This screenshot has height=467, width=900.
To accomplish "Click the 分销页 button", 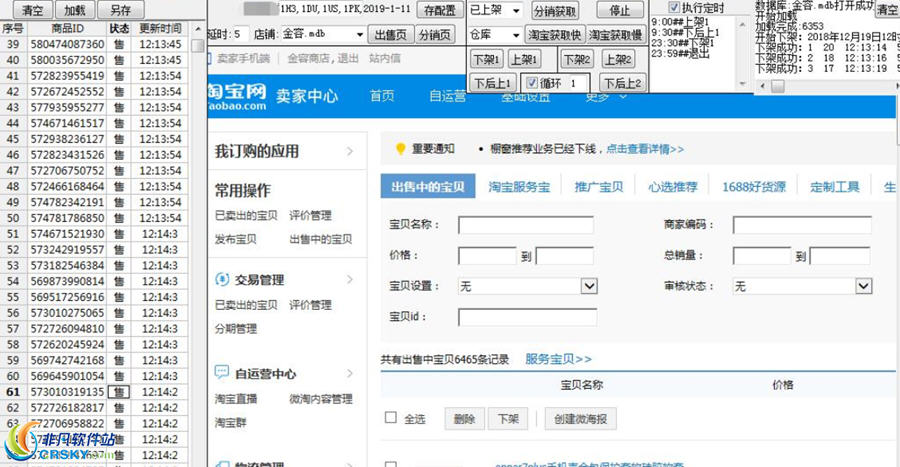I will (435, 34).
